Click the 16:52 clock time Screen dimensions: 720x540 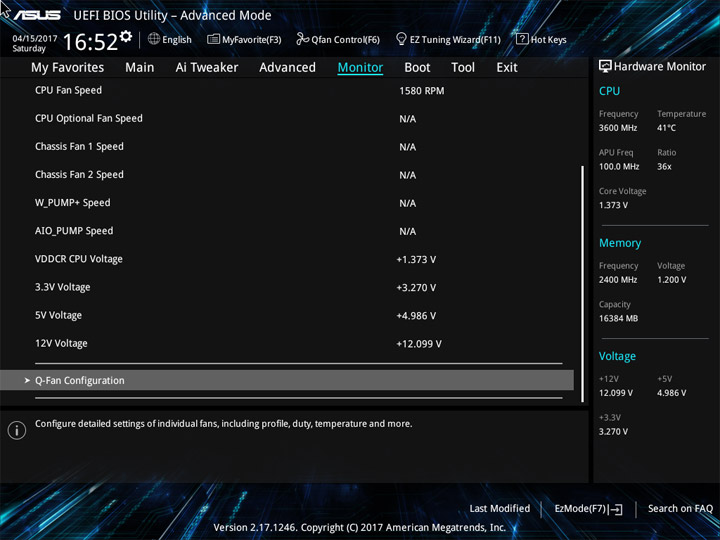click(90, 42)
